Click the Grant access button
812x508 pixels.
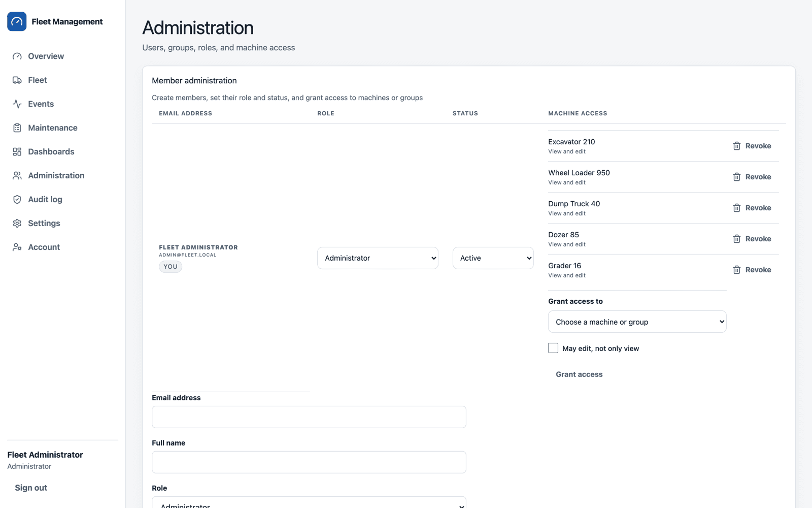tap(579, 374)
